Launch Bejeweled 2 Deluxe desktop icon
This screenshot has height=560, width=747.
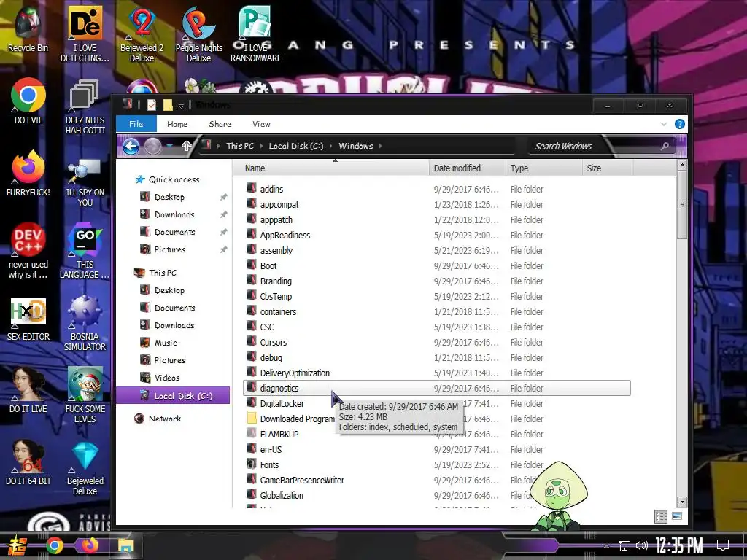click(x=142, y=34)
